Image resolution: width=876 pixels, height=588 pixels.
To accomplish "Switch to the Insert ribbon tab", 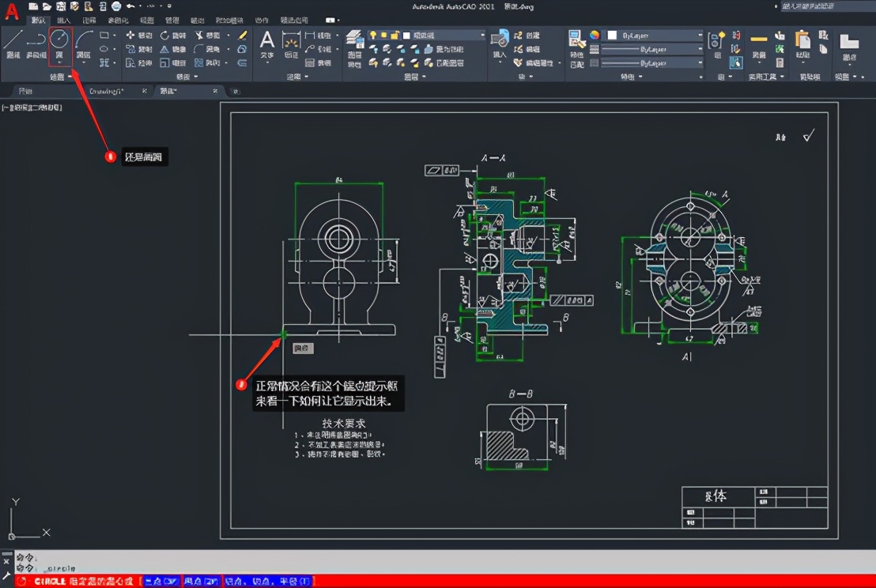I will (63, 20).
